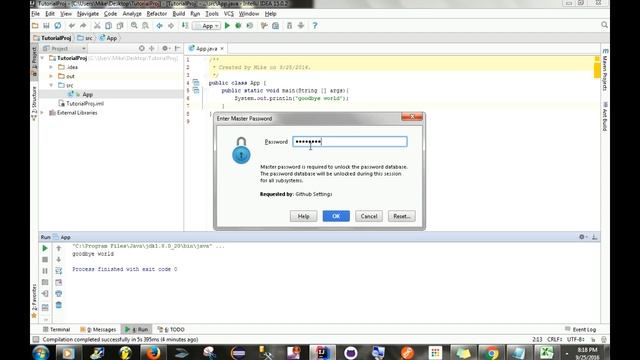Click Help in the master password dialog
This screenshot has width=640, height=360.
coord(303,216)
